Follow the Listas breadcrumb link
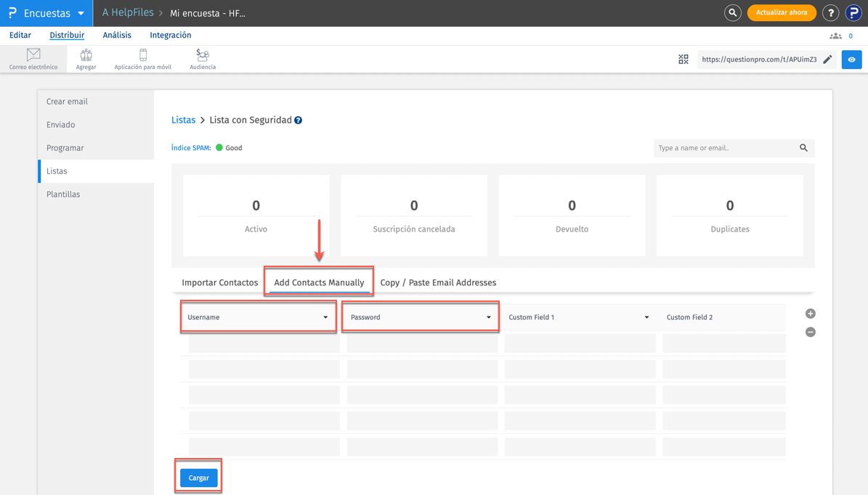This screenshot has height=495, width=868. 183,120
